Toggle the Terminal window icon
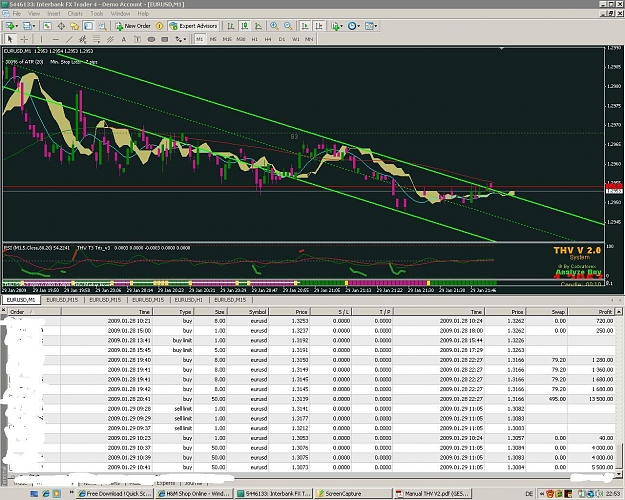Viewport: 625px width, 500px height. pyautogui.click(x=88, y=26)
